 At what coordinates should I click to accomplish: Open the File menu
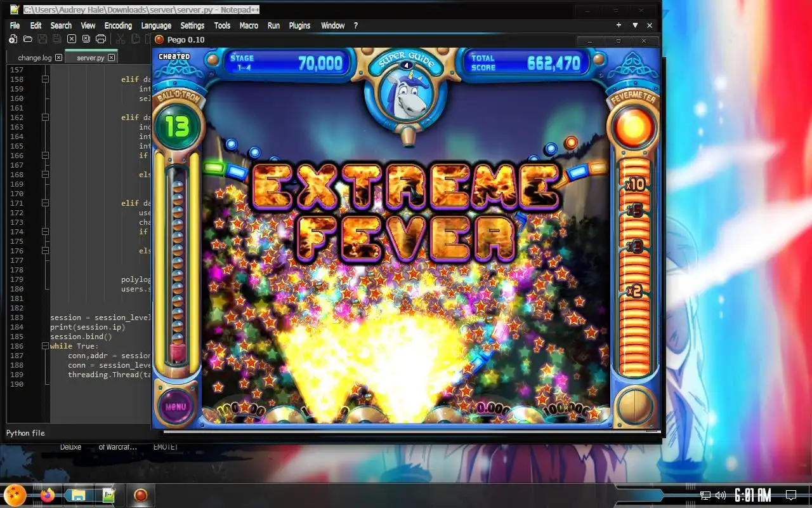15,25
